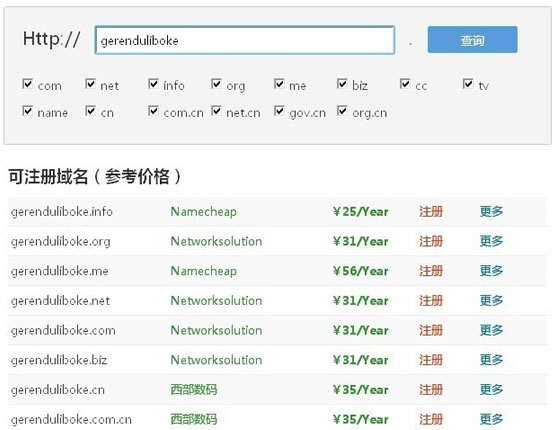Uncheck the com checkbox
The width and height of the screenshot is (559, 430).
point(27,84)
